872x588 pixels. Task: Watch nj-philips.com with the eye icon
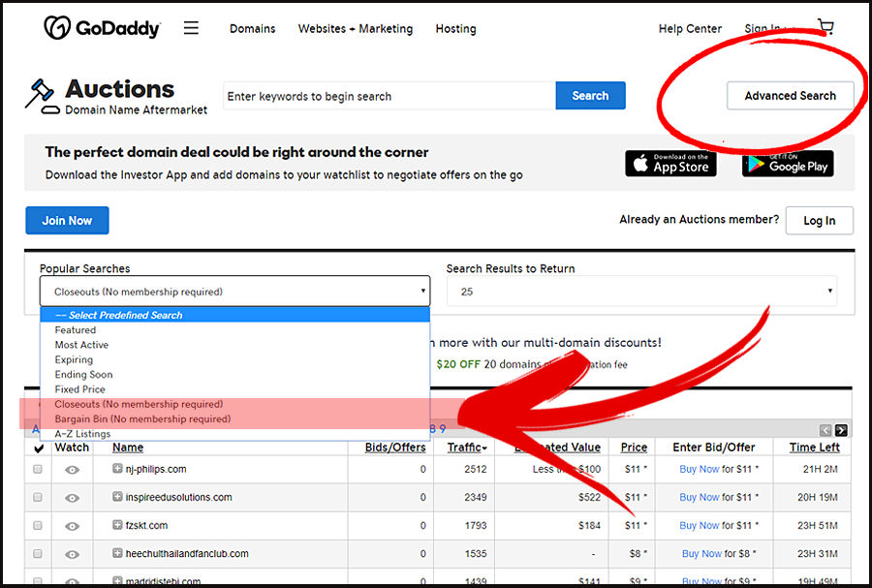pyautogui.click(x=72, y=470)
